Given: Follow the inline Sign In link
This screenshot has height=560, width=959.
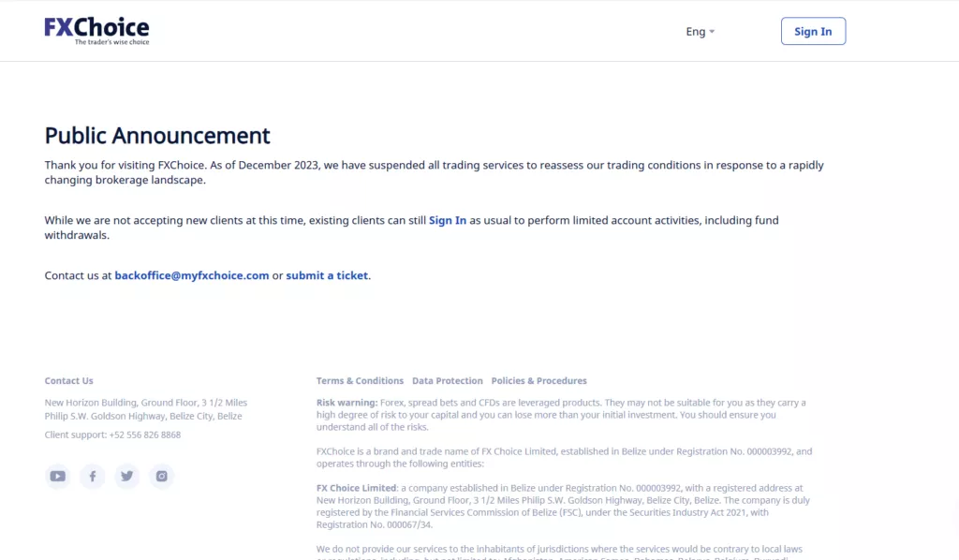Looking at the screenshot, I should [x=447, y=220].
